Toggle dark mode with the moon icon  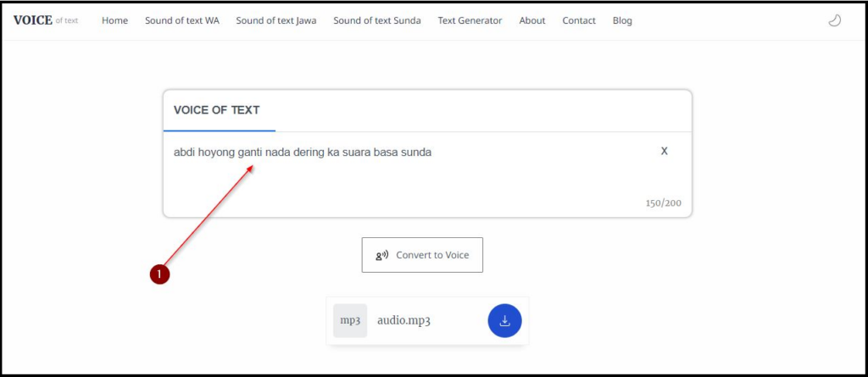[x=834, y=20]
